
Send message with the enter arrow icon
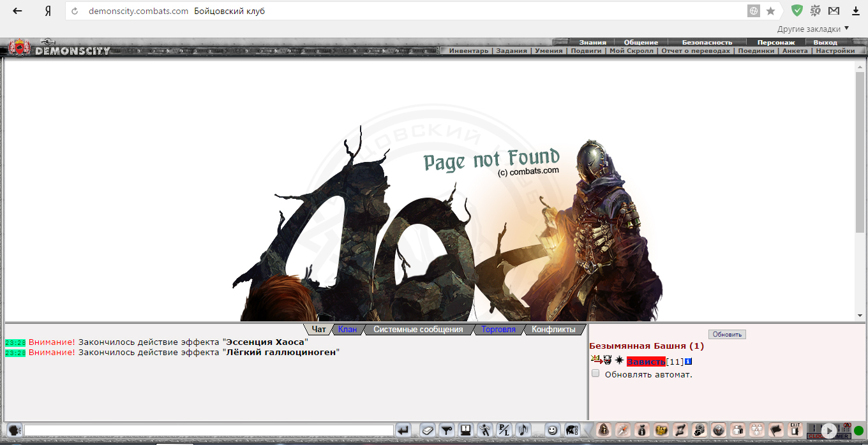point(403,430)
